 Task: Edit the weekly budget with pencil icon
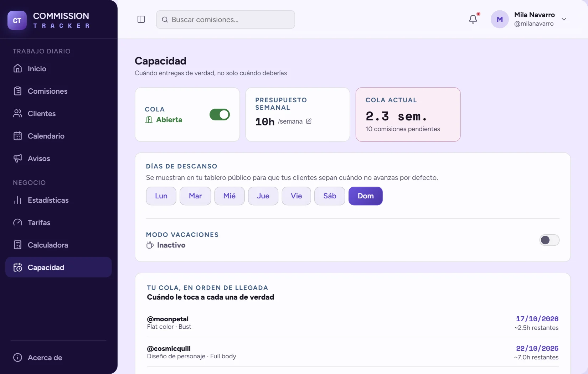pos(309,121)
